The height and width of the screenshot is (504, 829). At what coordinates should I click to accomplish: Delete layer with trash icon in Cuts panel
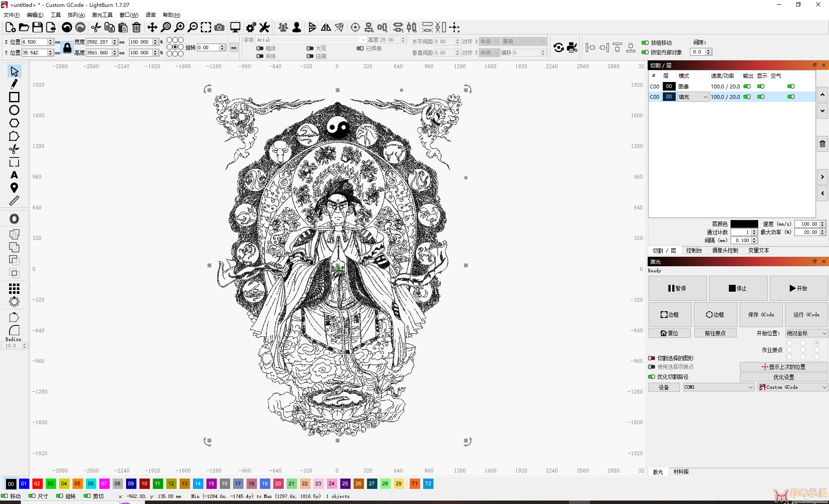coord(823,144)
